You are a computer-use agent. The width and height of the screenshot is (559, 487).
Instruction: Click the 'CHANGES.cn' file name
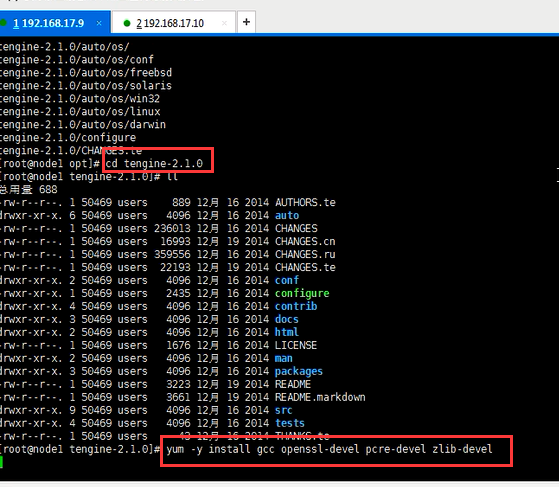[x=305, y=241]
